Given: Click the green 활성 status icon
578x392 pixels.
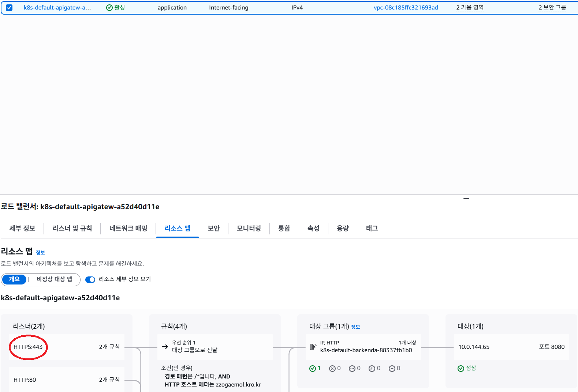Looking at the screenshot, I should pos(109,8).
